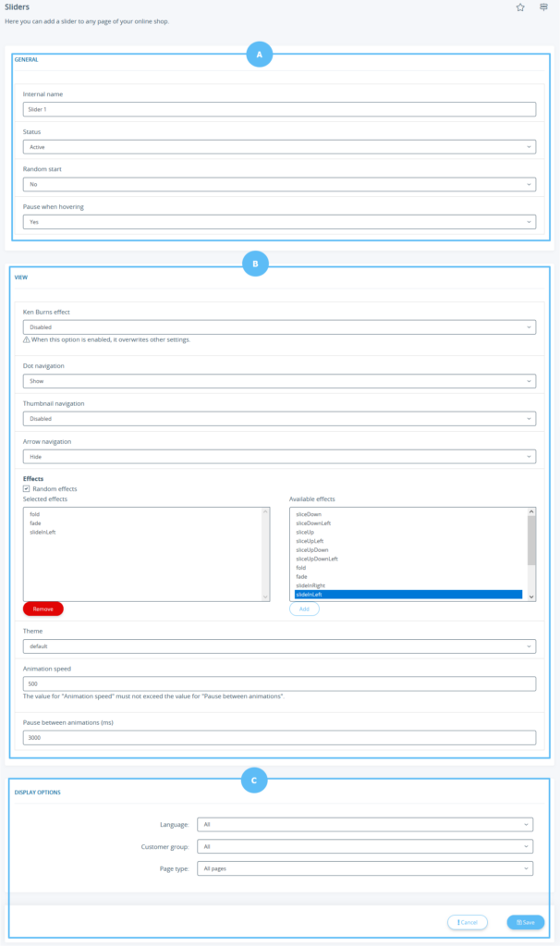Cancel editing the slider

pyautogui.click(x=467, y=922)
